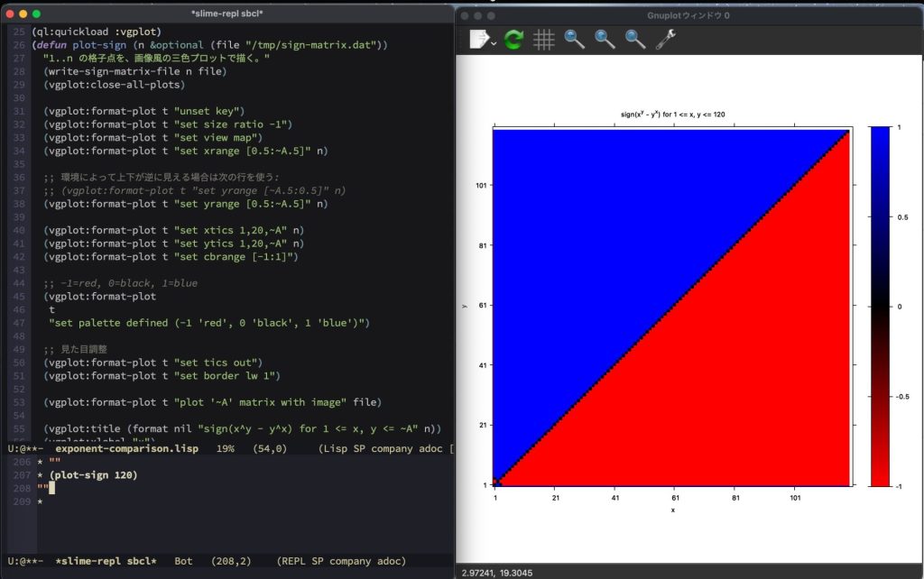Viewport: 924px width, 579px height.
Task: Open Gnuplot settings with wrench icon
Action: [665, 40]
